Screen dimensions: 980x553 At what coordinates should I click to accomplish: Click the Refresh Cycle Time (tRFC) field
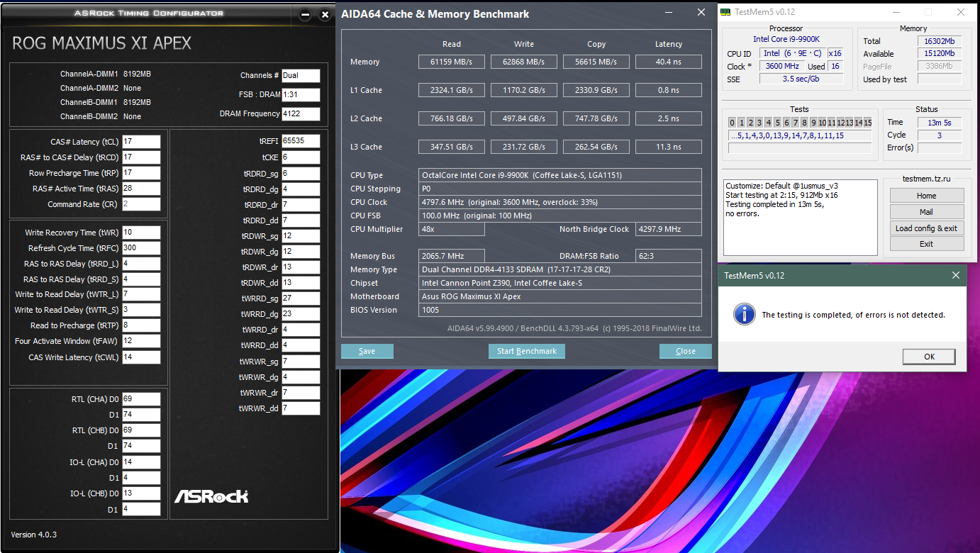pos(141,248)
